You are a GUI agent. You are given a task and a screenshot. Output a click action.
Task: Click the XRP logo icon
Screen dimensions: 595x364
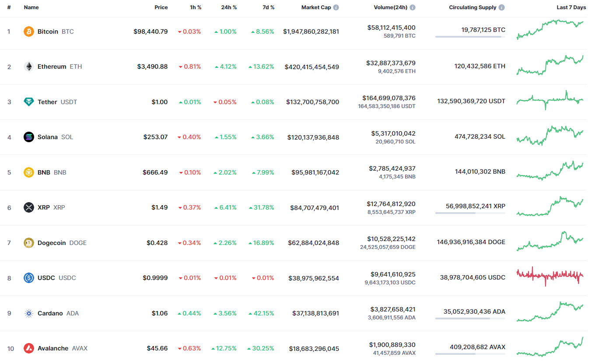pos(29,207)
